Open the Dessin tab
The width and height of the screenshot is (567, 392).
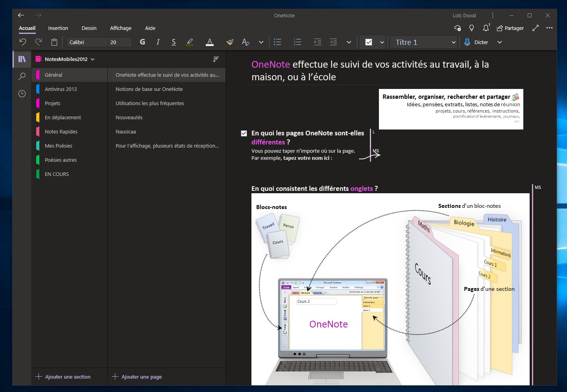[x=89, y=28]
